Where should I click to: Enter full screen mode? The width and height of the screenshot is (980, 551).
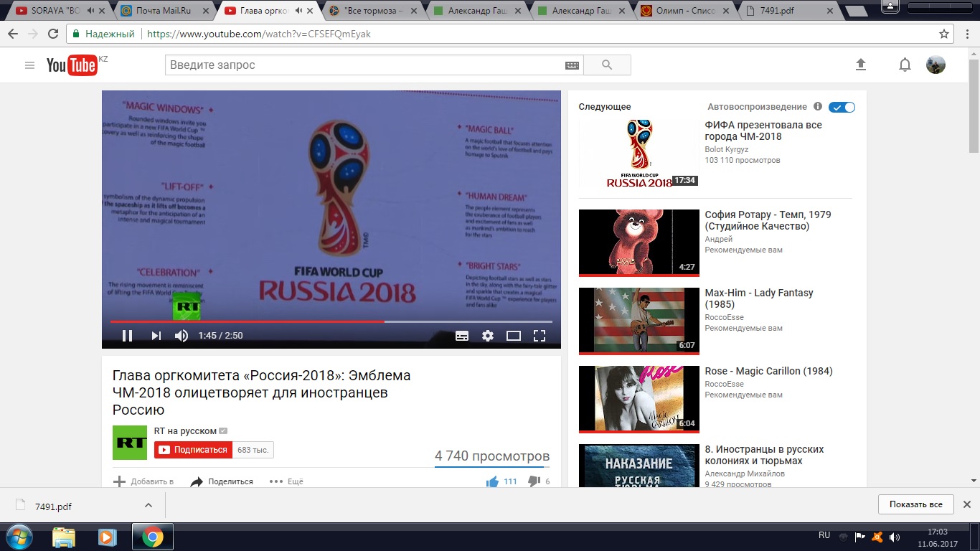pyautogui.click(x=540, y=336)
